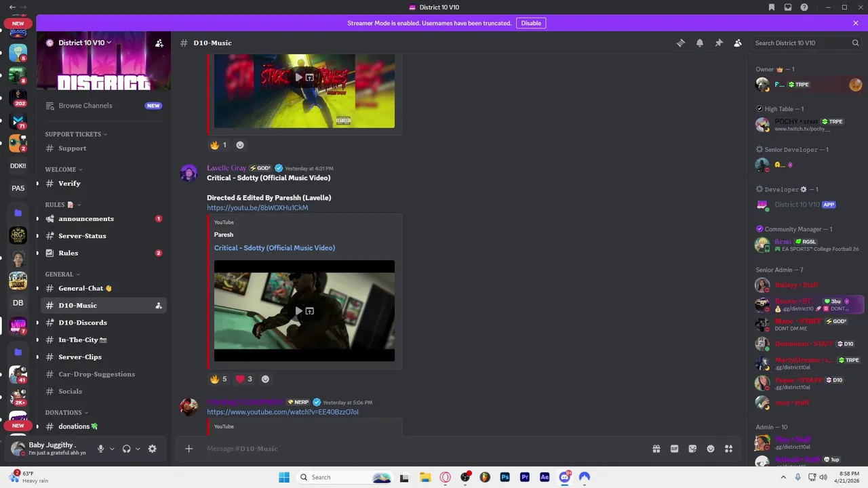Open the General-Chat channel
The width and height of the screenshot is (868, 488).
104,288
